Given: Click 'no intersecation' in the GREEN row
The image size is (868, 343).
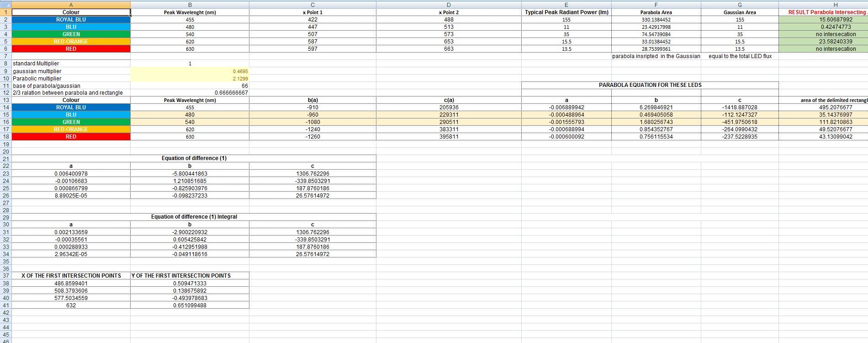Looking at the screenshot, I should tap(823, 34).
